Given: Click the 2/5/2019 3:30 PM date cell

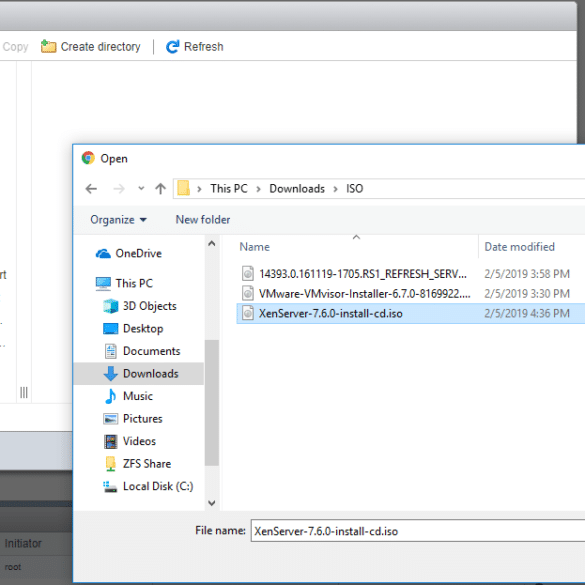Looking at the screenshot, I should (x=527, y=294).
